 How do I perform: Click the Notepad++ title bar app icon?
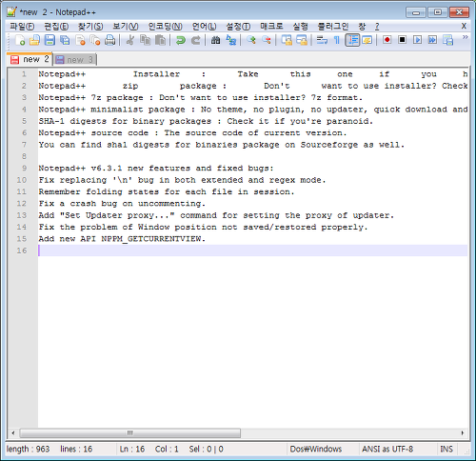tap(11, 11)
